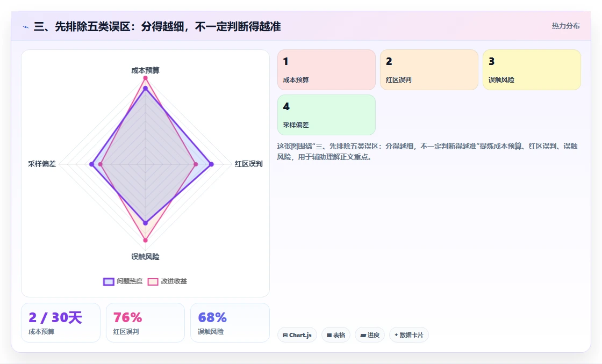Click the 红区误判 axis label beside the radar chart
This screenshot has height=364, width=602.
tap(249, 164)
